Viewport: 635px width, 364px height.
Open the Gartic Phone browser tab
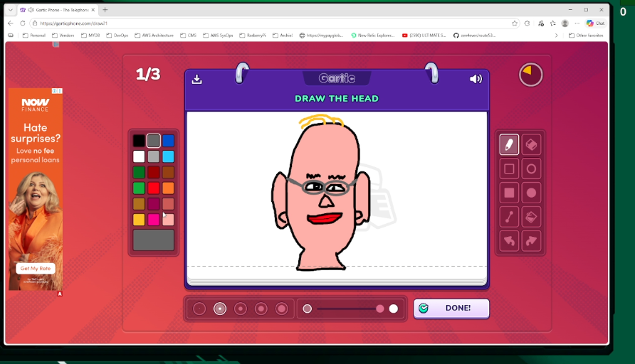click(57, 10)
